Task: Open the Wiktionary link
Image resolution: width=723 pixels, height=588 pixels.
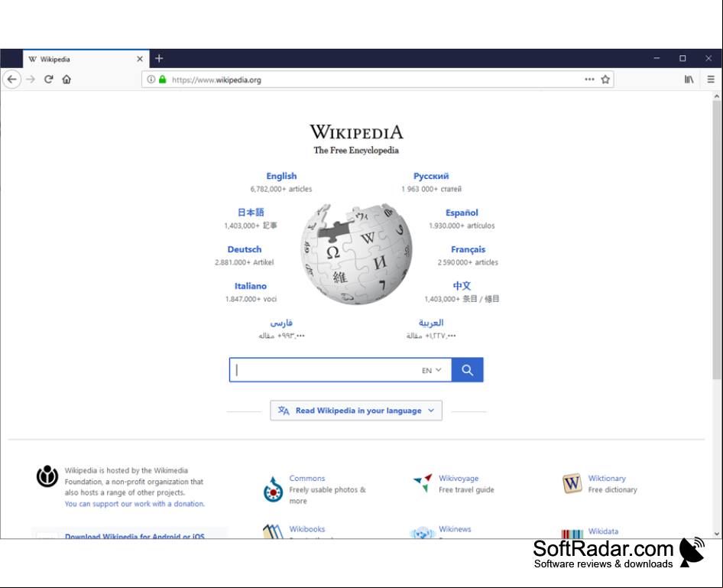Action: [607, 478]
